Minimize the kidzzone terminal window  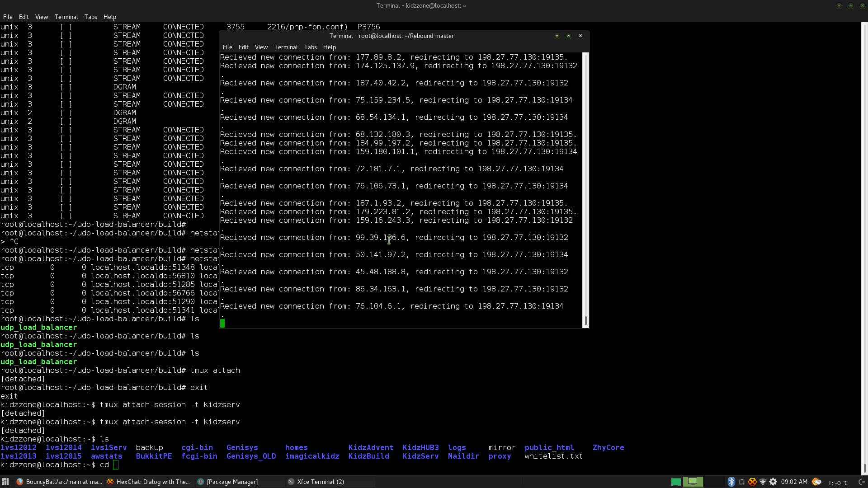(x=839, y=5)
